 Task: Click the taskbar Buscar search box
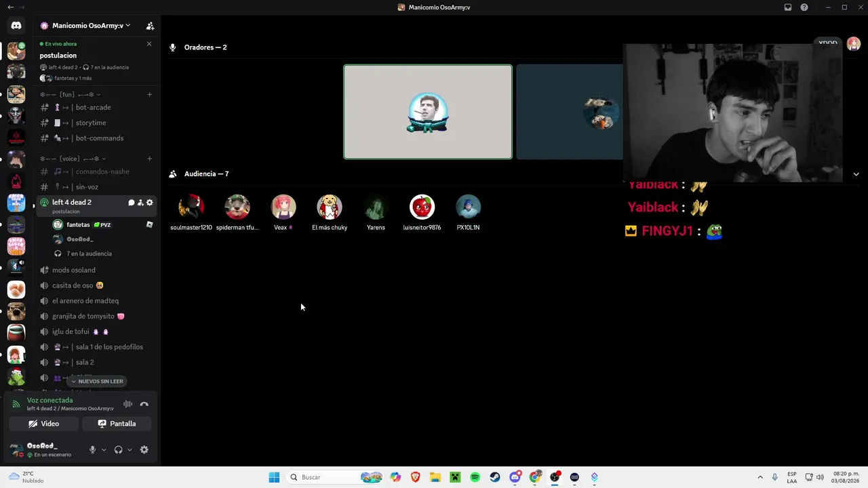(334, 477)
